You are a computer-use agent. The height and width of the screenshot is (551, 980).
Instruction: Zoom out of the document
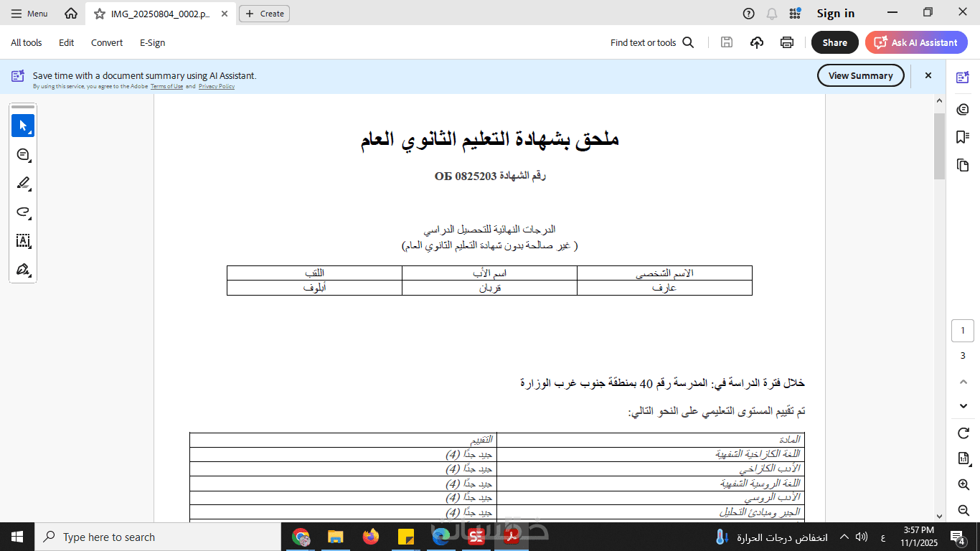tap(963, 510)
